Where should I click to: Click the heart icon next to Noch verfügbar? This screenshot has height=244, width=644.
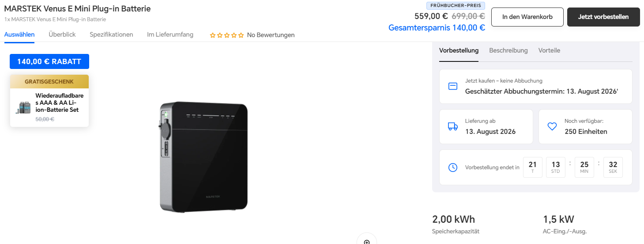[x=552, y=126]
